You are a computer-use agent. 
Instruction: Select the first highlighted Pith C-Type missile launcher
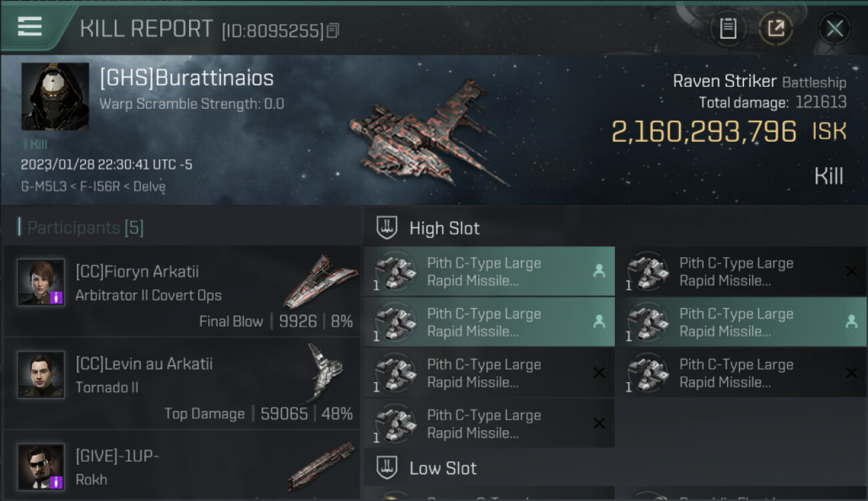click(x=489, y=272)
